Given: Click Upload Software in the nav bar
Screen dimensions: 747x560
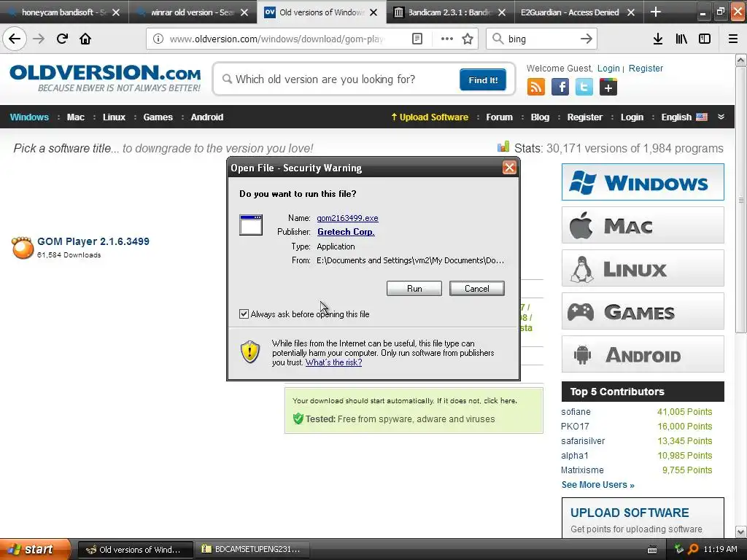Looking at the screenshot, I should [430, 117].
